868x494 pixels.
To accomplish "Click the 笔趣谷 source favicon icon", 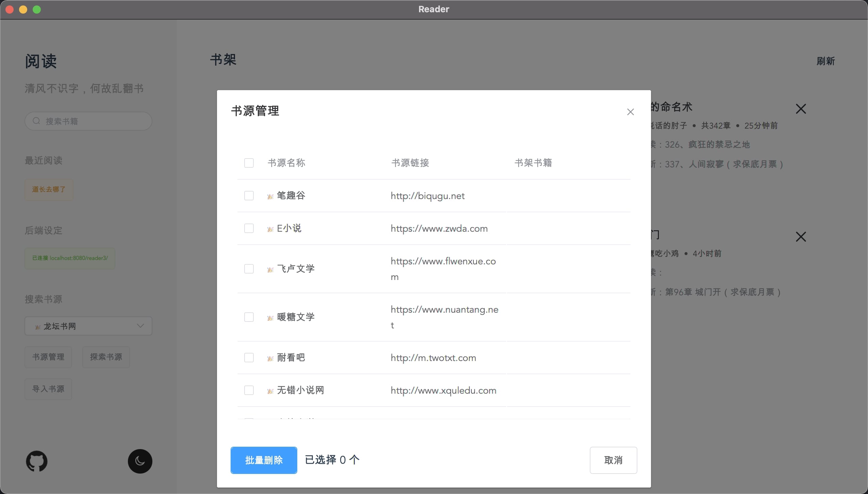I will pyautogui.click(x=270, y=196).
